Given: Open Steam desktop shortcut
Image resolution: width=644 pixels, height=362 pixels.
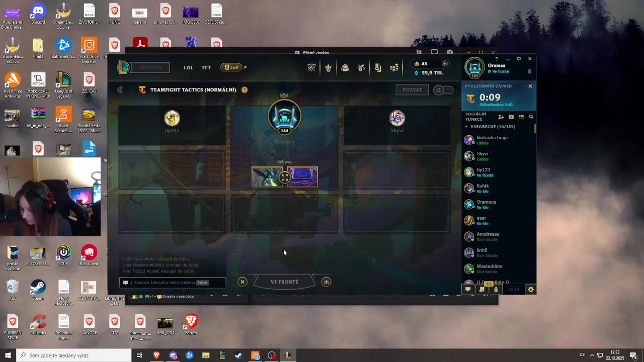Looking at the screenshot, I should [38, 290].
